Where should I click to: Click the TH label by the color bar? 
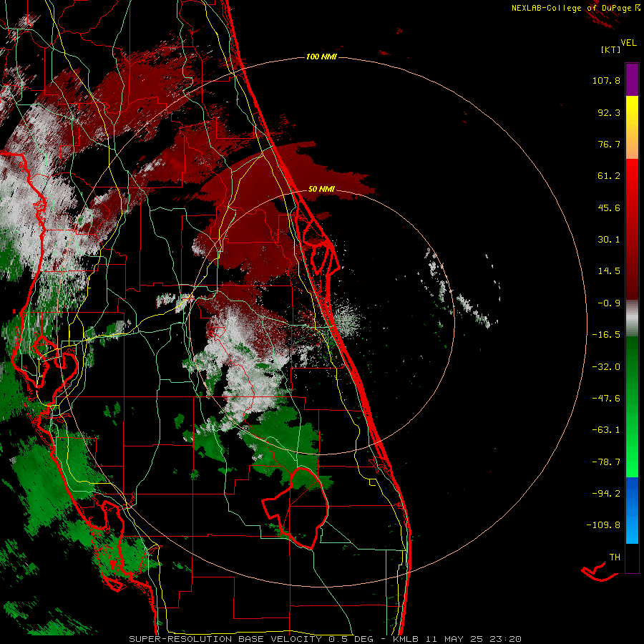615,557
